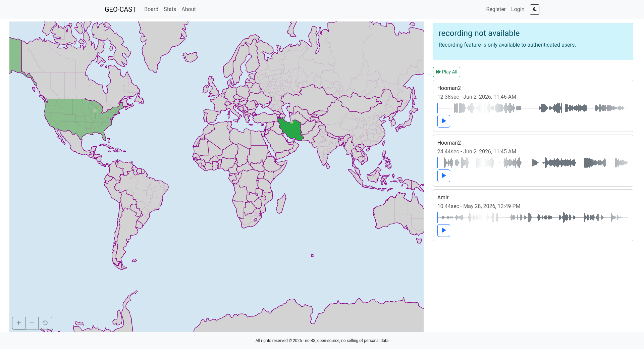Reset the map view with rotate icon
Screen dimensions: 644x349
pyautogui.click(x=45, y=323)
